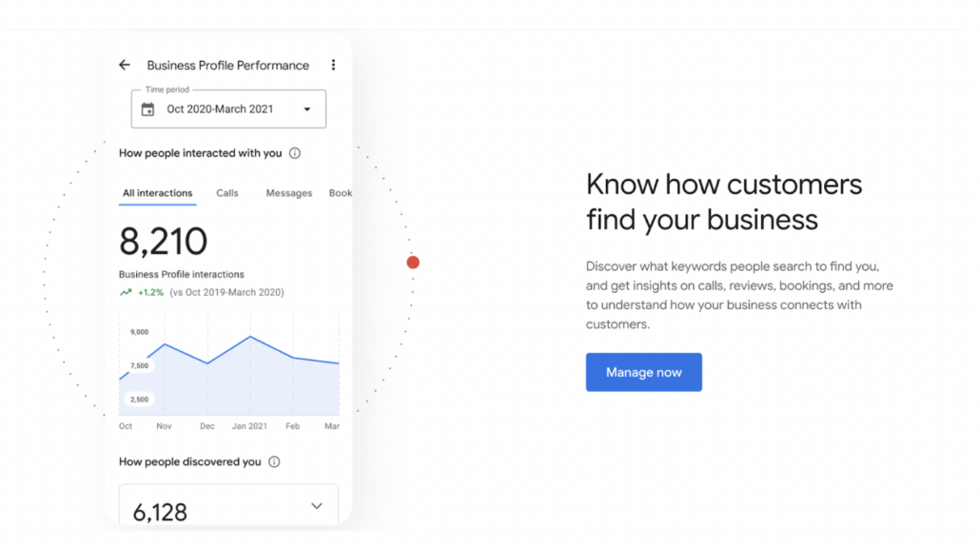
Task: Click the 2,500 axis label on chart
Action: click(139, 400)
